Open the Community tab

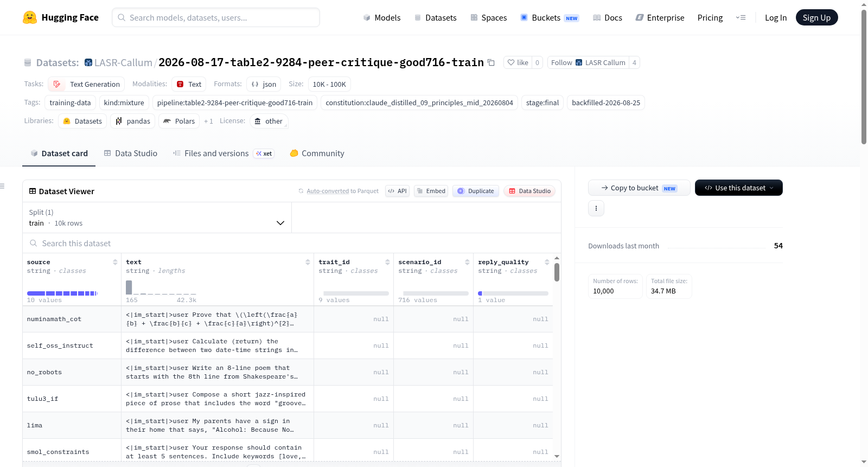317,153
